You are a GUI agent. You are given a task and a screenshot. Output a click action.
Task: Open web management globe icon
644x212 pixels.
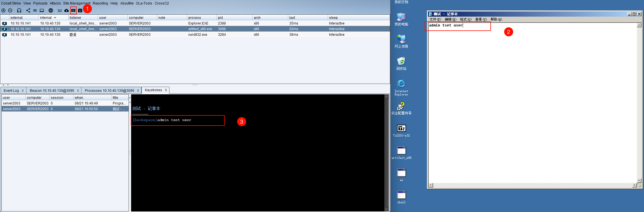click(51, 10)
